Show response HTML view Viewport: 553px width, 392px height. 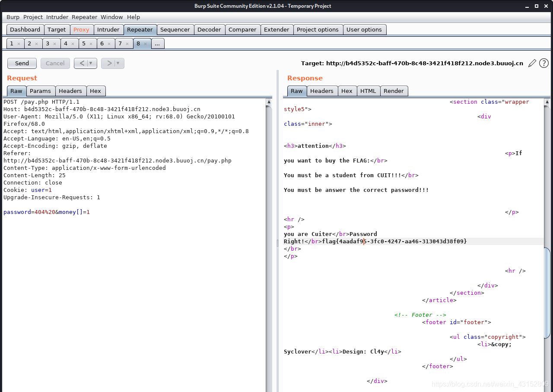click(x=368, y=91)
